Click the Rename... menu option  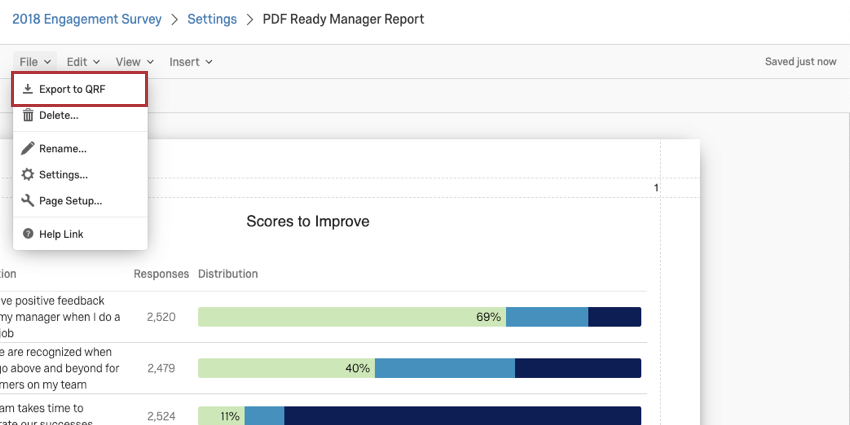62,148
